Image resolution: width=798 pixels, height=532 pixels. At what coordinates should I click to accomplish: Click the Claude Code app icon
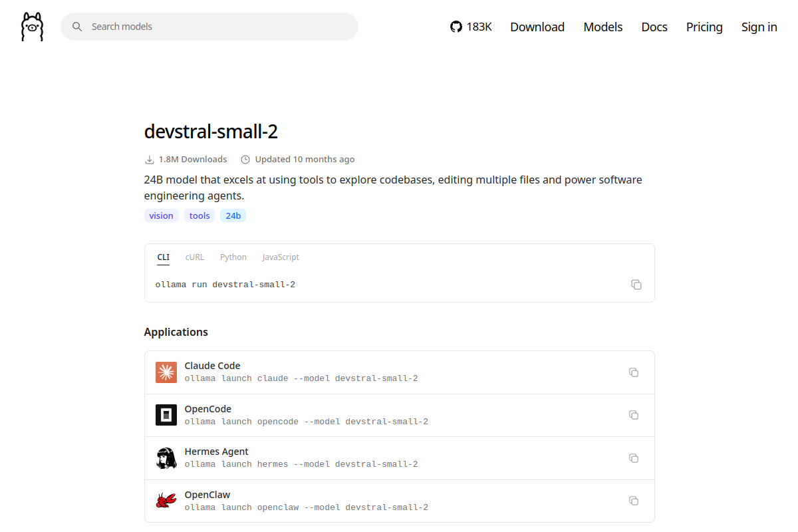click(x=166, y=372)
